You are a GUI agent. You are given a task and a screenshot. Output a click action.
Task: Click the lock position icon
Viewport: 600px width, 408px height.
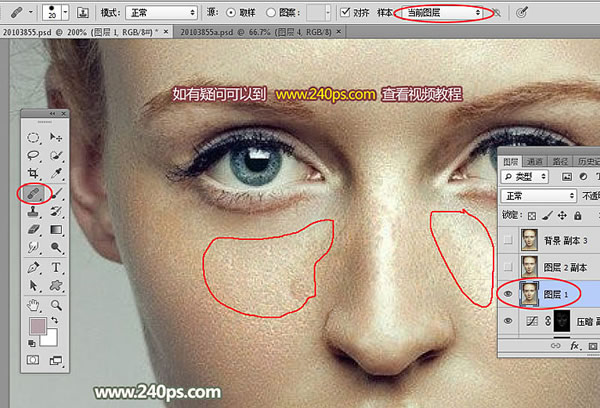coord(562,215)
